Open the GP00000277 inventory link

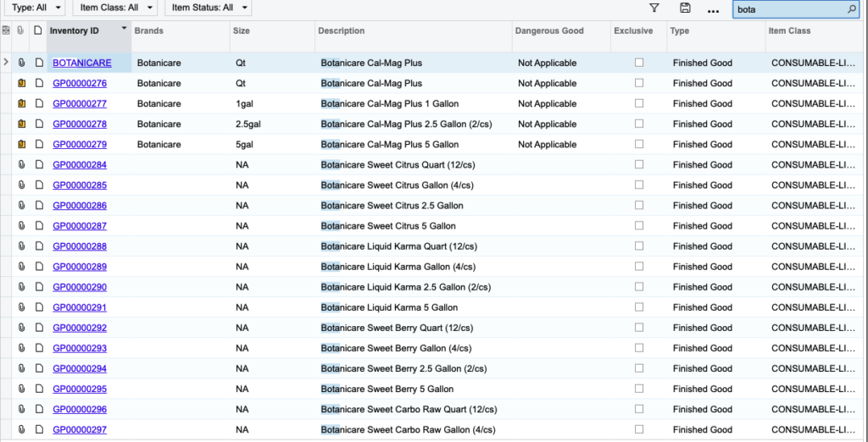pos(80,104)
